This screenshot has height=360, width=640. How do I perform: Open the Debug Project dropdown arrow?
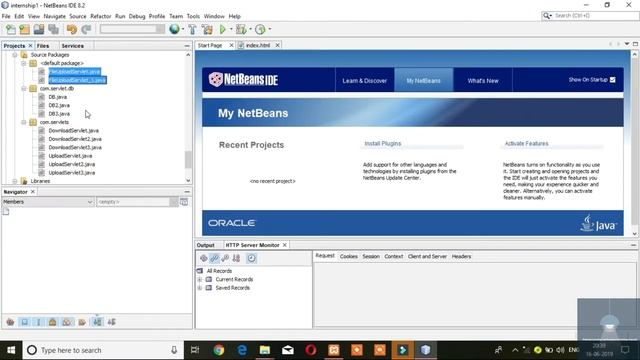(250, 29)
